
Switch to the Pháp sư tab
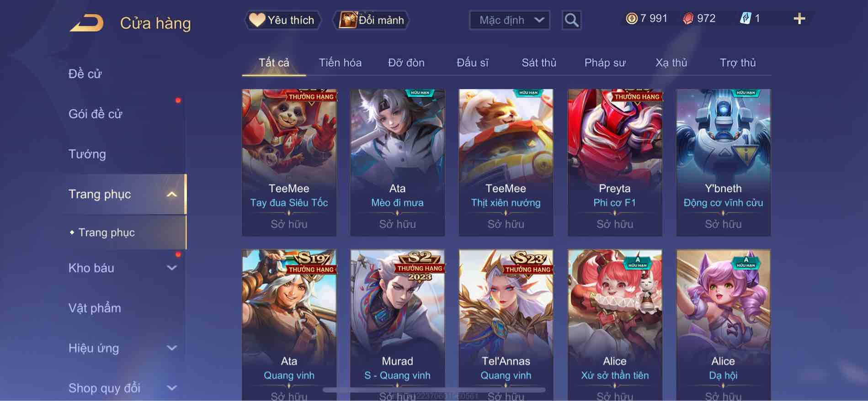coord(605,63)
